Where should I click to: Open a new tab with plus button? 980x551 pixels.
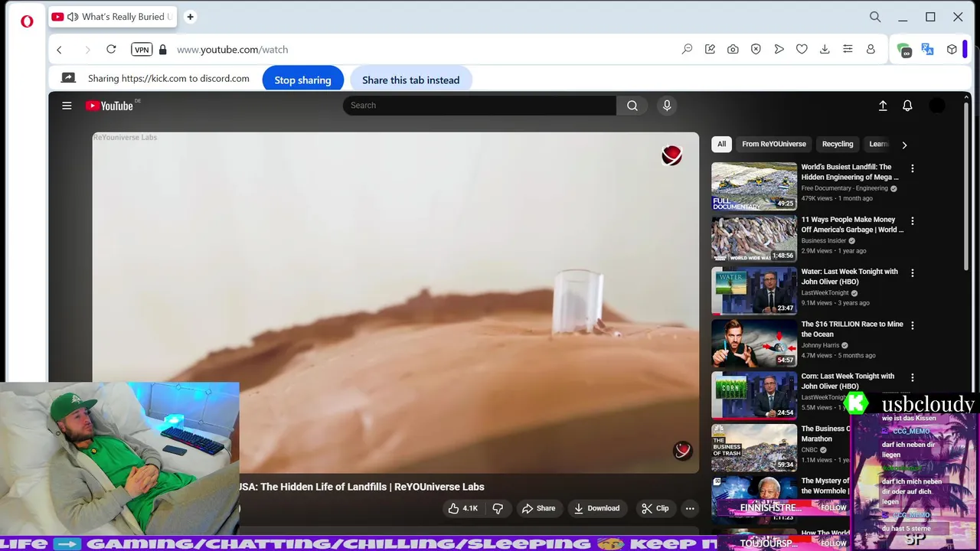coord(190,17)
